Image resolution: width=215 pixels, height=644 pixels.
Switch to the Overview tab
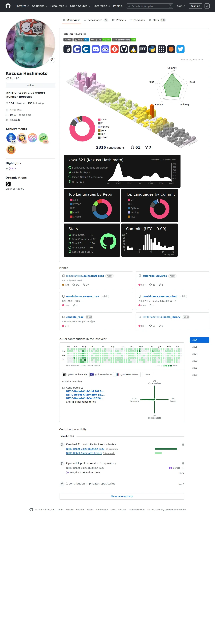pyautogui.click(x=71, y=20)
